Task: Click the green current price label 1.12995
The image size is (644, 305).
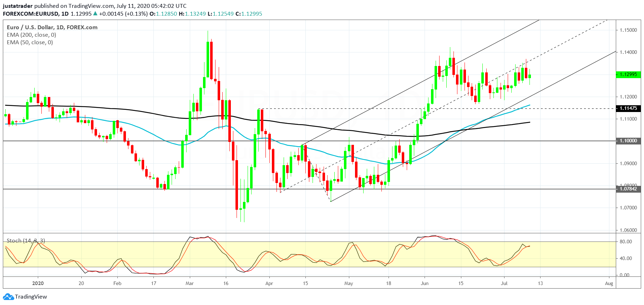Action: [x=628, y=75]
